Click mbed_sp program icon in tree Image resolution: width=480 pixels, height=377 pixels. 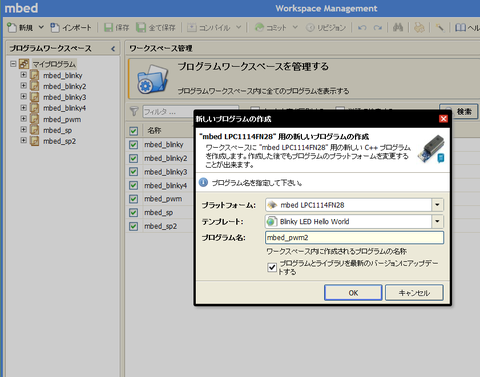pos(35,130)
